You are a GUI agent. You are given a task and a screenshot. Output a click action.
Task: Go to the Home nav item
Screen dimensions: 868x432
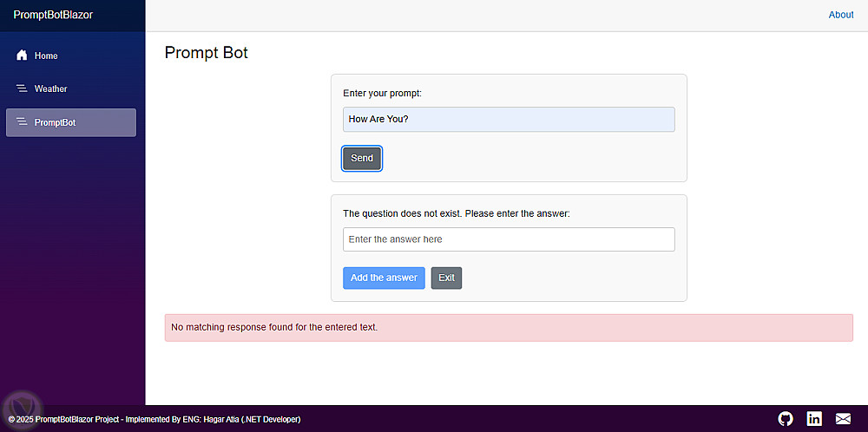point(46,56)
